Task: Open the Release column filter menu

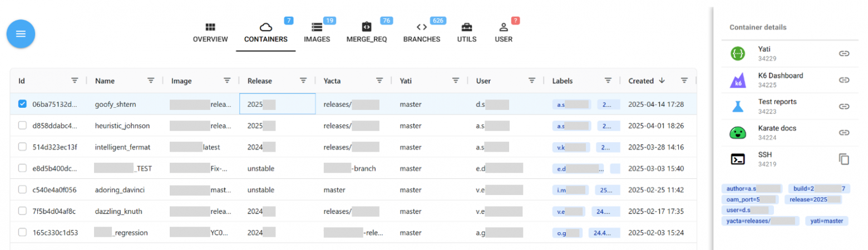Action: [x=303, y=81]
